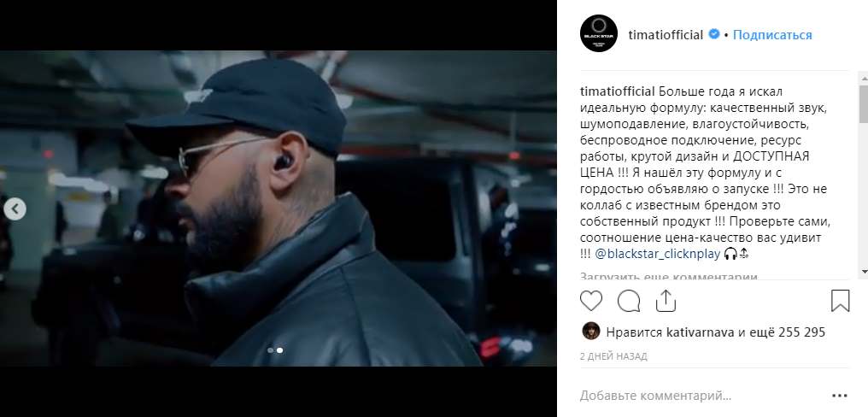Select the first carousel dot indicator
This screenshot has width=868, height=417.
[x=270, y=350]
